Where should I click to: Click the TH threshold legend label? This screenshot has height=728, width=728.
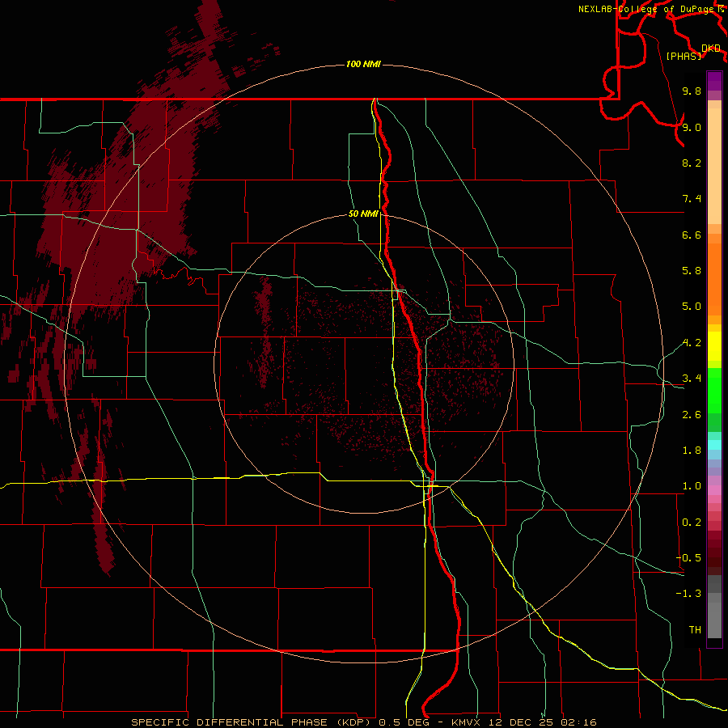tap(695, 630)
